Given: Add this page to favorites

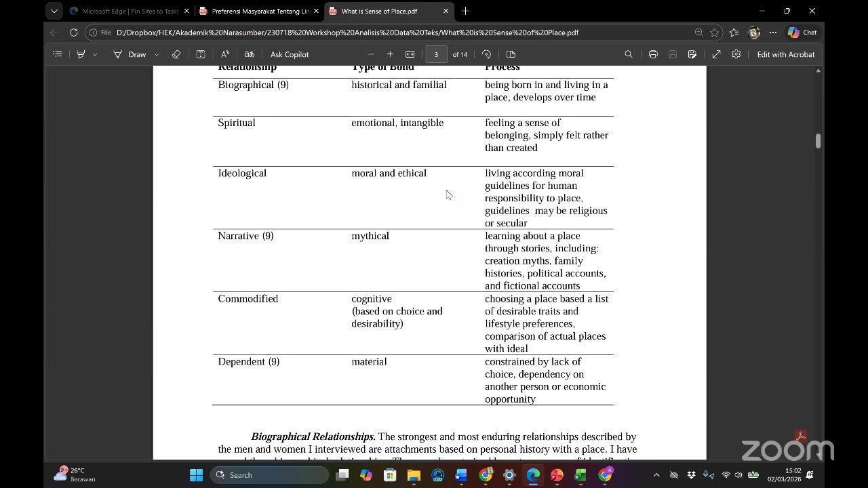Looking at the screenshot, I should pos(715,33).
